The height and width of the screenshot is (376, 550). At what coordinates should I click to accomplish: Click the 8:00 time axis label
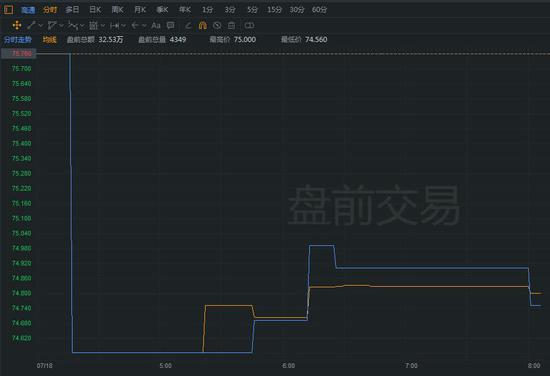(534, 366)
